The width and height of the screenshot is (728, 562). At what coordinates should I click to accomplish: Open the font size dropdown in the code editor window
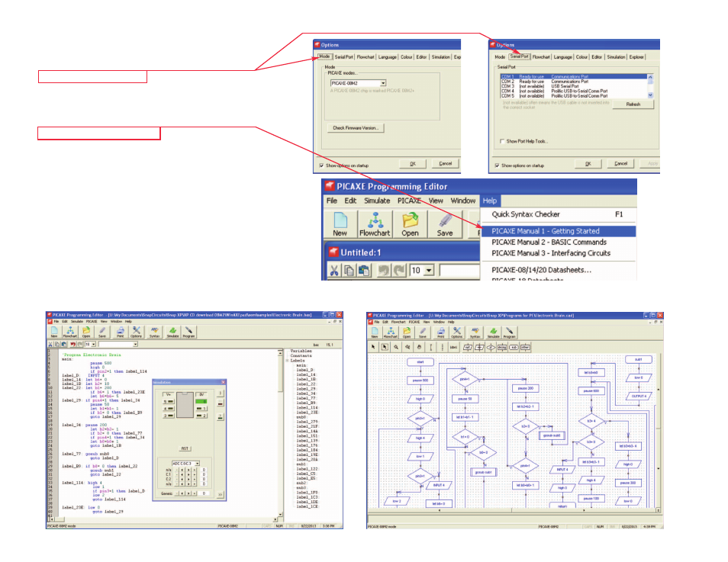point(94,345)
